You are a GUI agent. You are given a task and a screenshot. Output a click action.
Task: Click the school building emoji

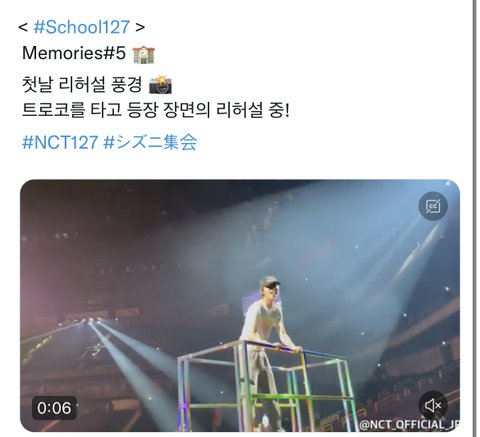pos(143,55)
